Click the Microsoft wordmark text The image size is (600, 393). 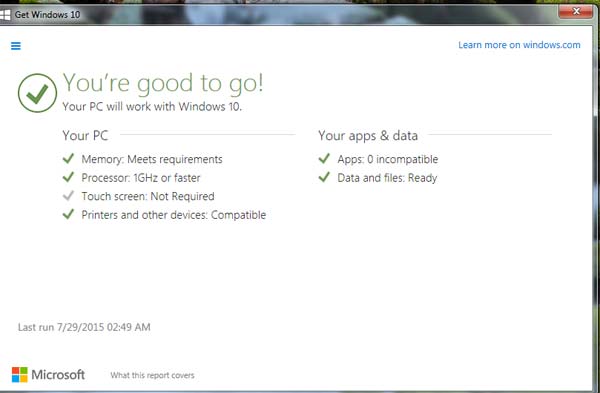pyautogui.click(x=58, y=375)
